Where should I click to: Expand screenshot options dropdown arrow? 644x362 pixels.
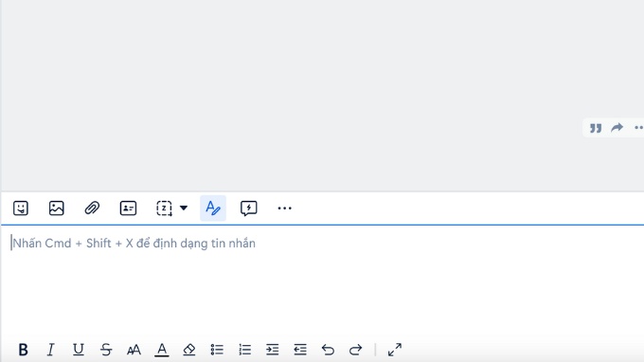(x=184, y=208)
